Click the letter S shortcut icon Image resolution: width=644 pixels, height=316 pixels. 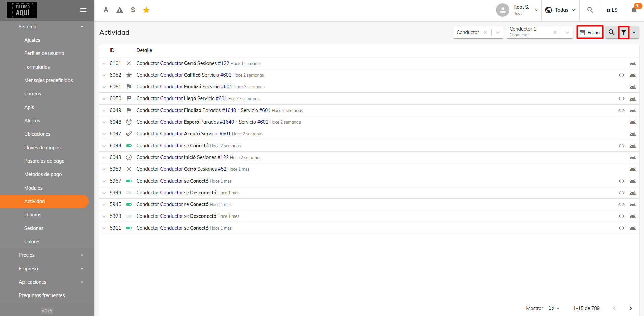(133, 10)
